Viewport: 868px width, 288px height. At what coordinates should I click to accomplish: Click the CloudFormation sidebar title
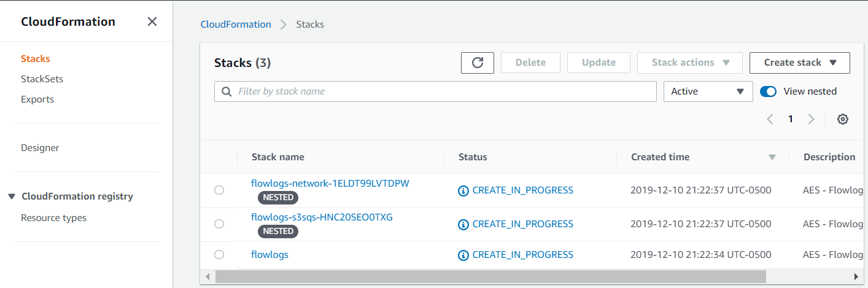coord(68,21)
